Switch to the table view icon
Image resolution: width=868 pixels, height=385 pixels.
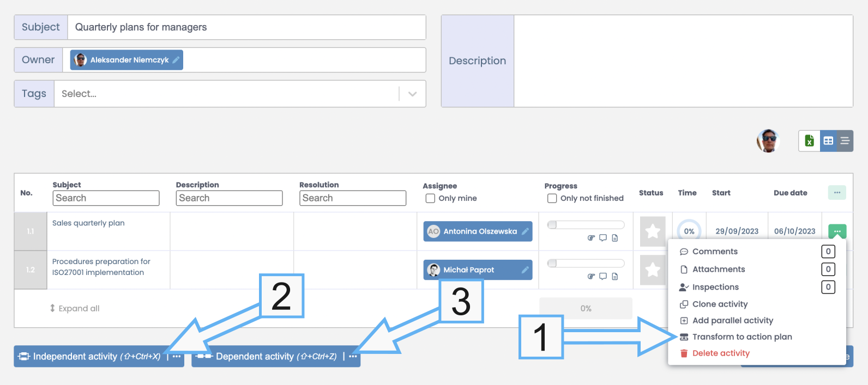point(828,141)
